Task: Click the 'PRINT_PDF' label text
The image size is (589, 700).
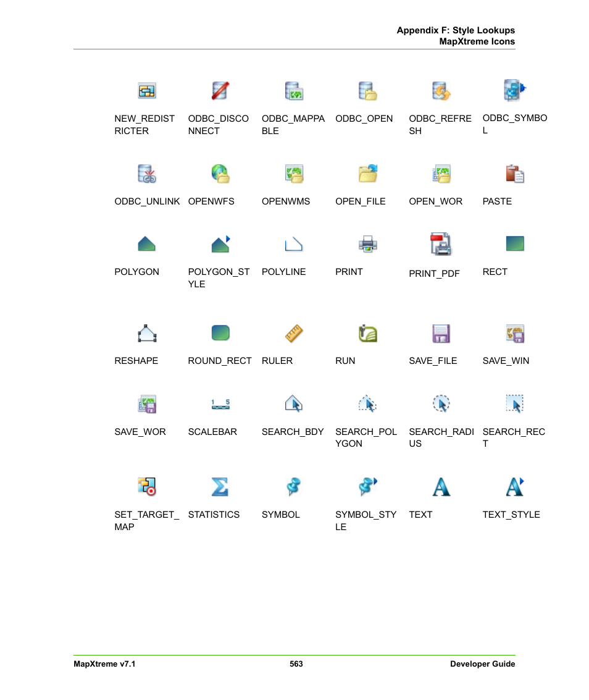Action: (x=434, y=274)
